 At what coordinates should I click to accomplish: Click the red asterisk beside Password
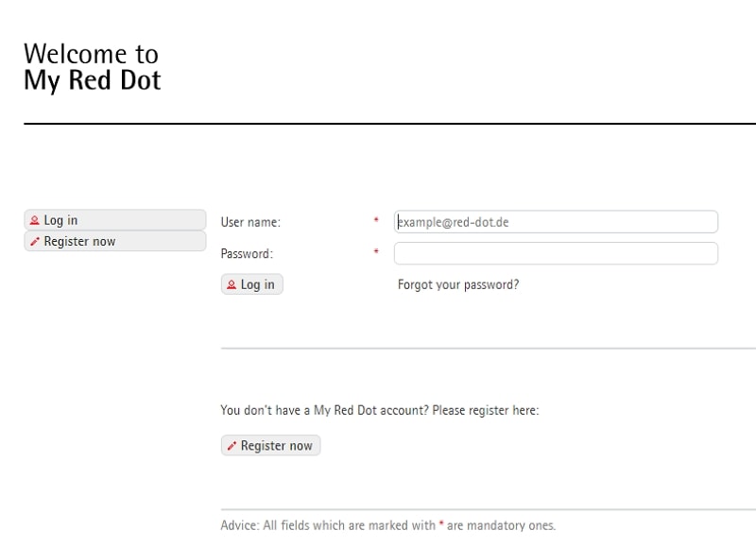pyautogui.click(x=376, y=252)
